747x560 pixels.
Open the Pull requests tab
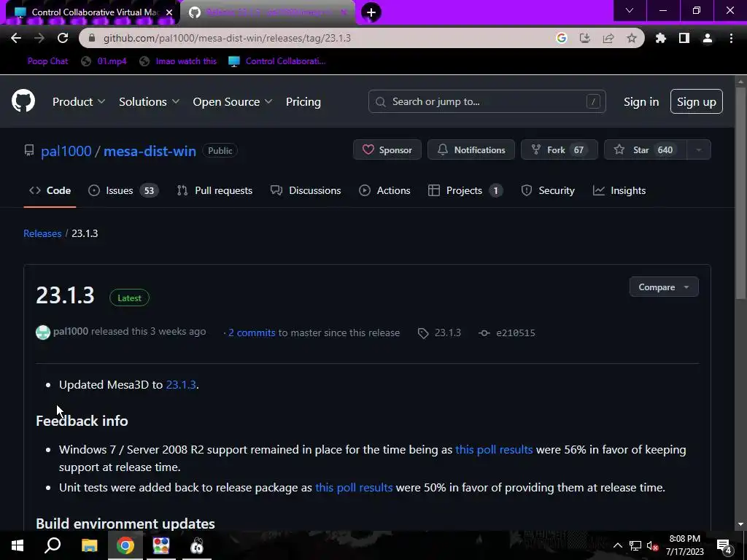[x=214, y=190]
